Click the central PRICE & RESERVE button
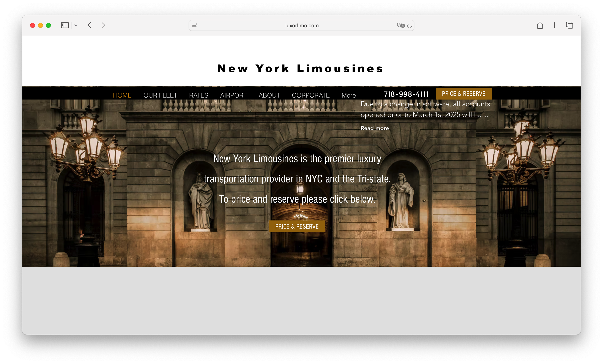The image size is (603, 364). point(297,226)
